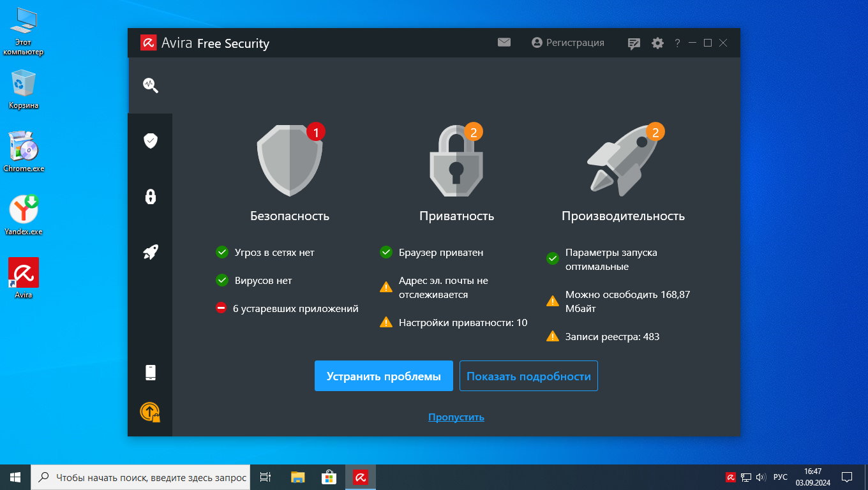Screen dimensions: 868x490
Task: Click the red badge on Security shield
Action: (x=316, y=132)
